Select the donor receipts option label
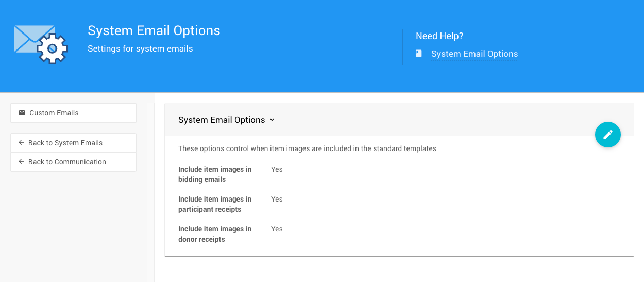 tap(215, 234)
